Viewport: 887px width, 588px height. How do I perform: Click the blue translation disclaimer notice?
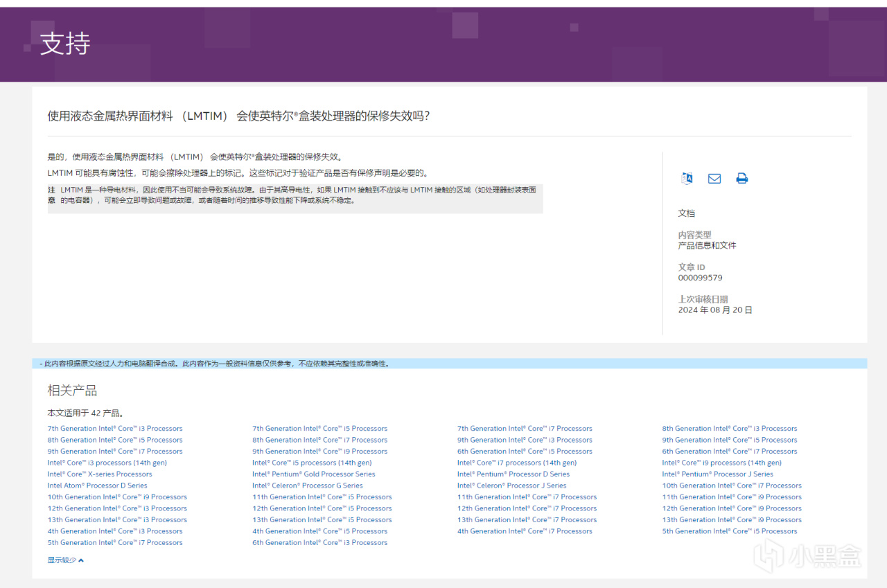click(x=450, y=363)
